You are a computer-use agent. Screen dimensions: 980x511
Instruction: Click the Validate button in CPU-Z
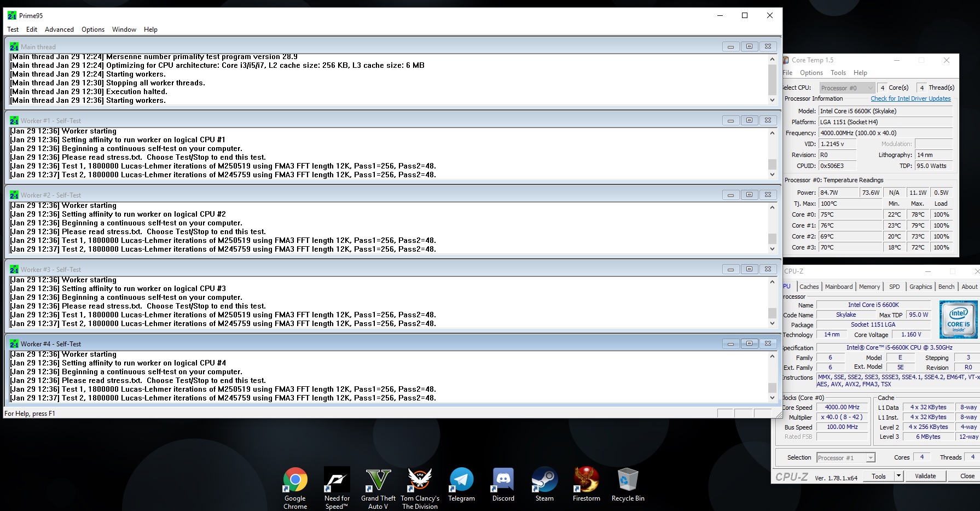coord(925,476)
